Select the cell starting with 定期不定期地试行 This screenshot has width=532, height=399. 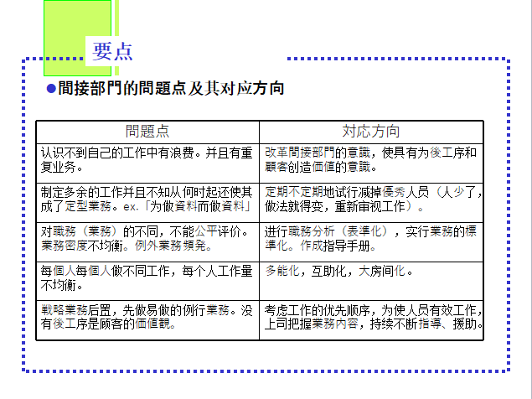click(x=370, y=198)
